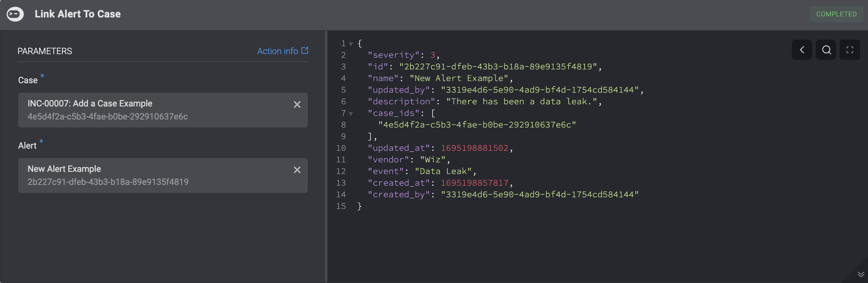Click the updated_by value on line 5

click(x=540, y=90)
